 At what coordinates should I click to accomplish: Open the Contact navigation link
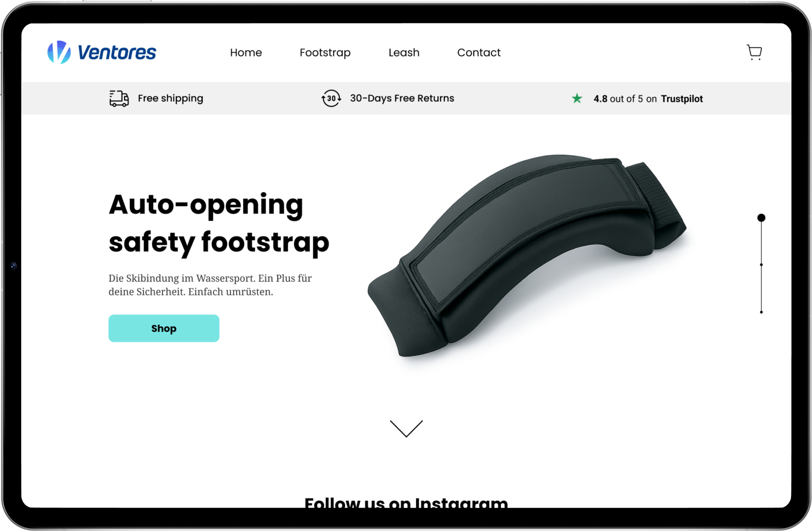click(x=479, y=52)
